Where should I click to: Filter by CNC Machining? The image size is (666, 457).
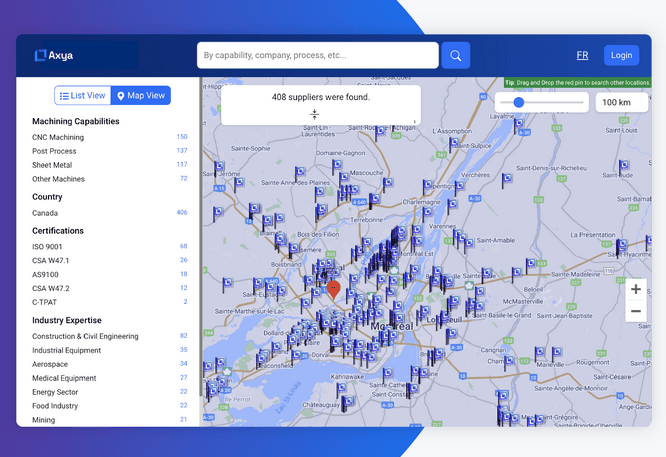110,137
